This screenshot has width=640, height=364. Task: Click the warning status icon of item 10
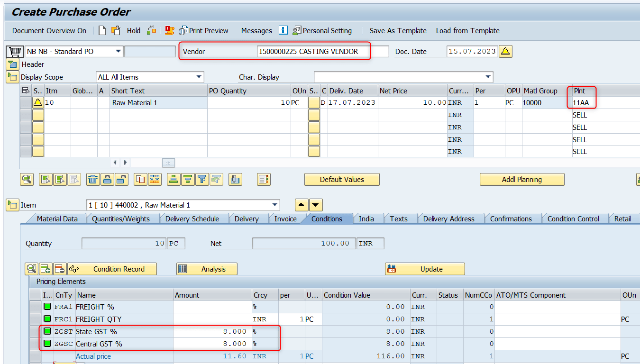point(38,102)
